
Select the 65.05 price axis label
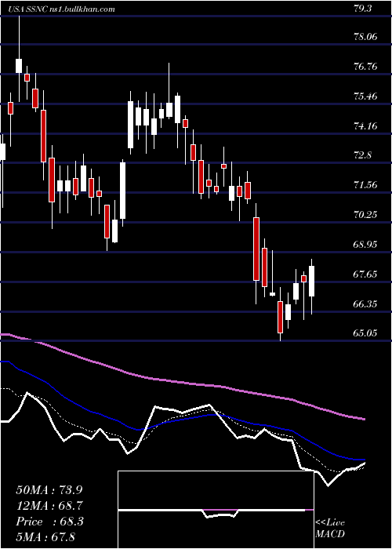[x=366, y=333]
